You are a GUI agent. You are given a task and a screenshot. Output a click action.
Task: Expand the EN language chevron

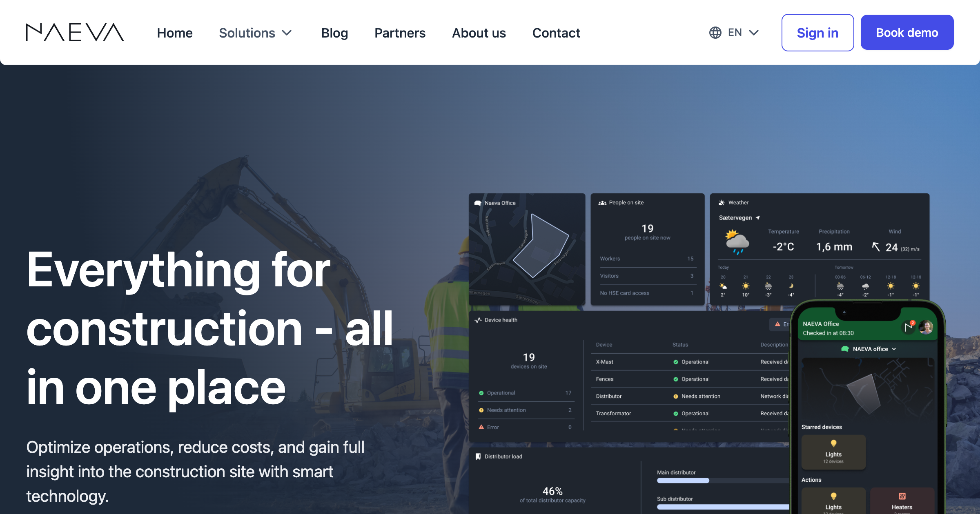point(754,33)
